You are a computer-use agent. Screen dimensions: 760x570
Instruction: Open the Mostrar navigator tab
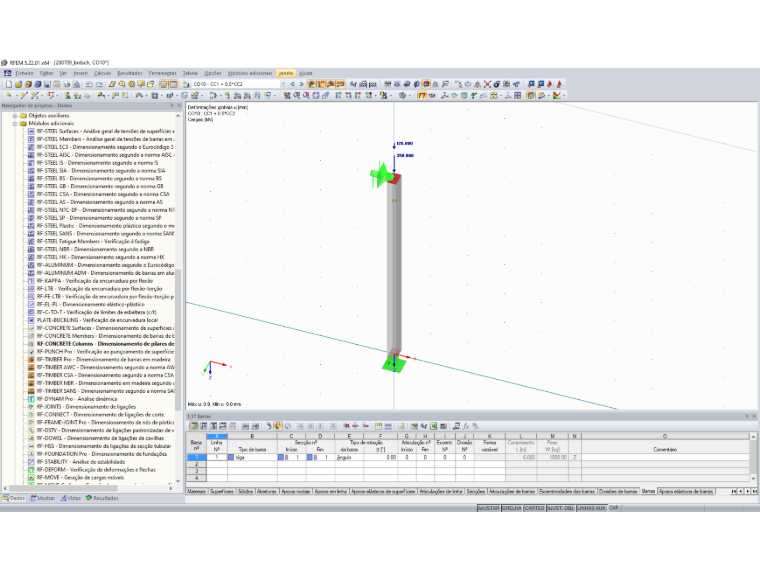[x=43, y=498]
